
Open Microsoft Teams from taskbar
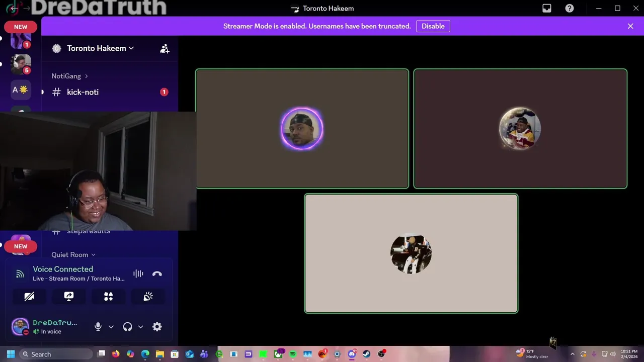coord(204,354)
